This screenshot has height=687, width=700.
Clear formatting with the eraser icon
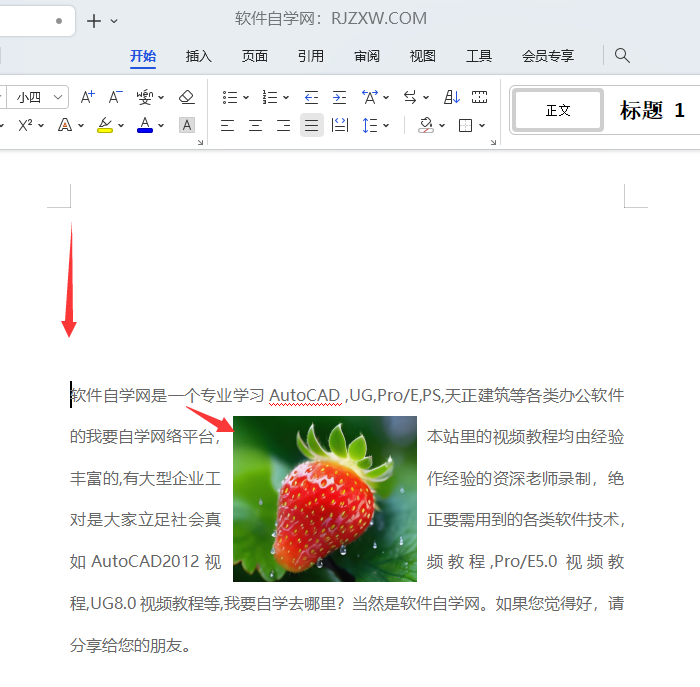[x=187, y=97]
